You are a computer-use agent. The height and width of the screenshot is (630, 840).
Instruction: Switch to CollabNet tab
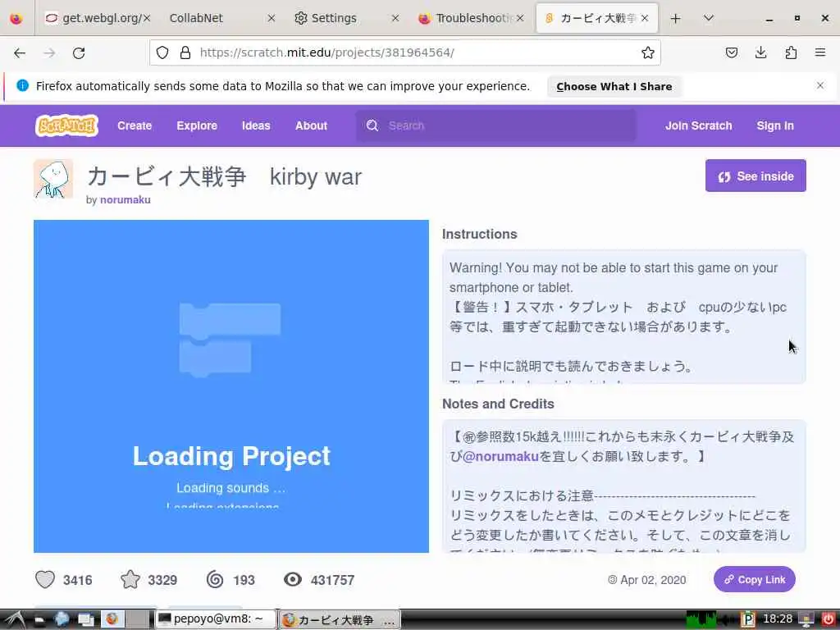pyautogui.click(x=196, y=18)
